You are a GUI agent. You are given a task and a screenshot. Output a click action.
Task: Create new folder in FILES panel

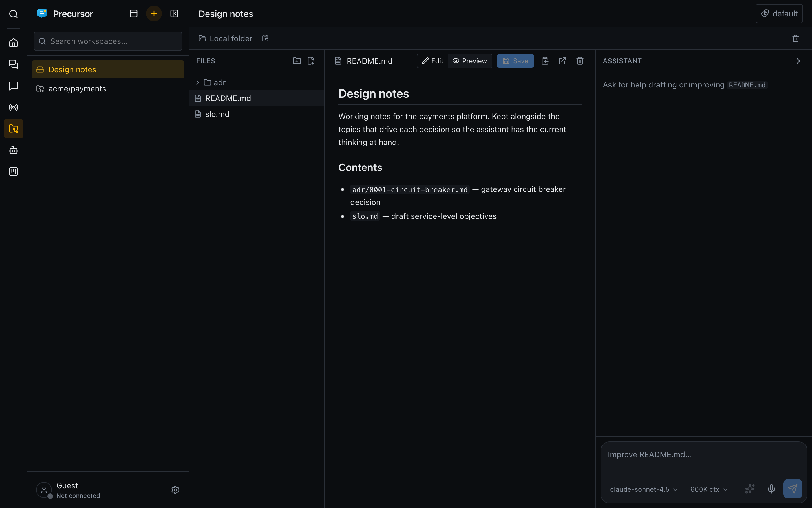click(x=297, y=61)
